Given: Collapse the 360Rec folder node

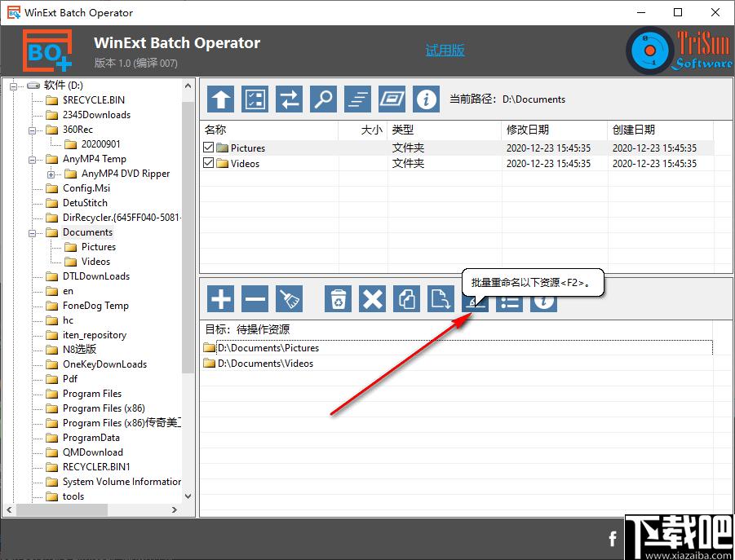Looking at the screenshot, I should click(33, 130).
